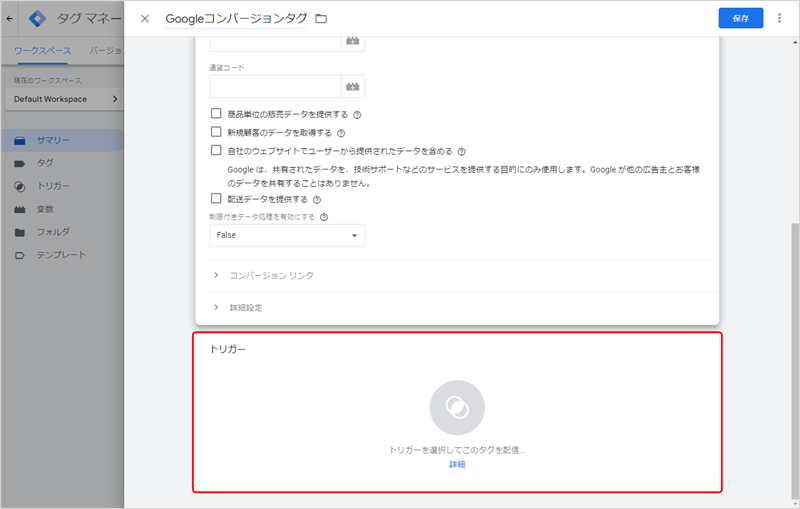Click the タグ label-shaped sidebar icon
800x509 pixels.
point(19,164)
